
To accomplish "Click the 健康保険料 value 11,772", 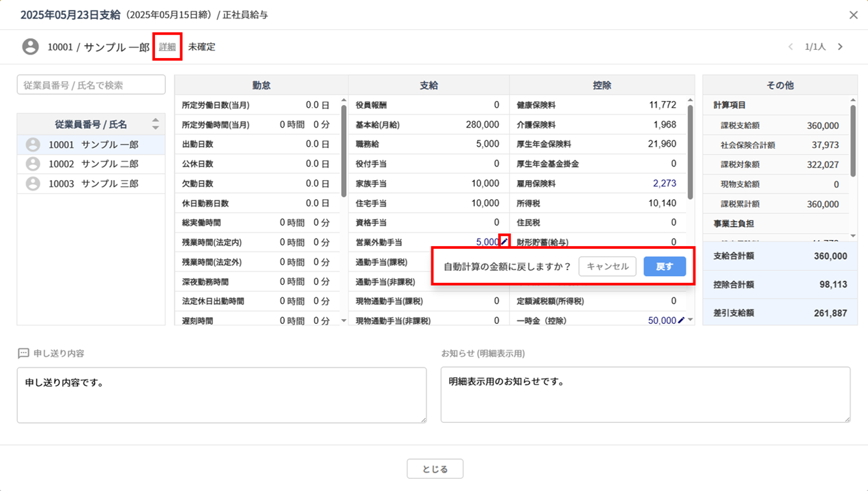I will (663, 105).
